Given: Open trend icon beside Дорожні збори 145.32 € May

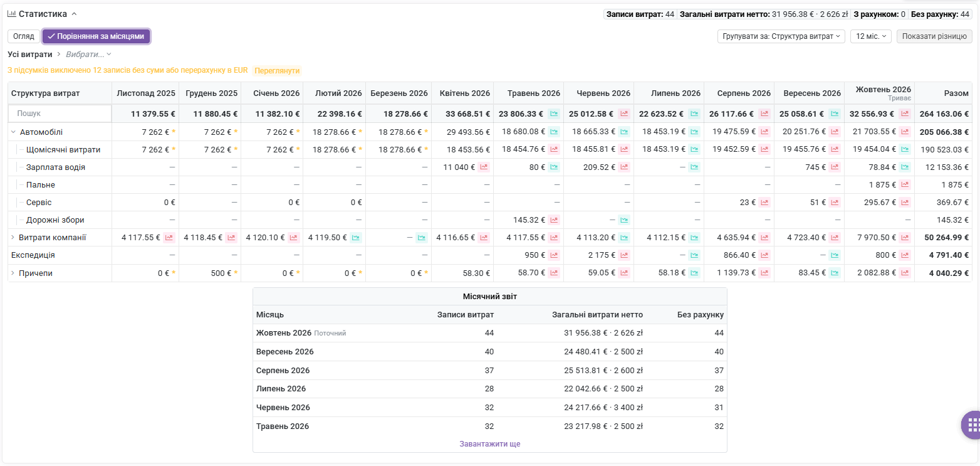Looking at the screenshot, I should click(554, 220).
